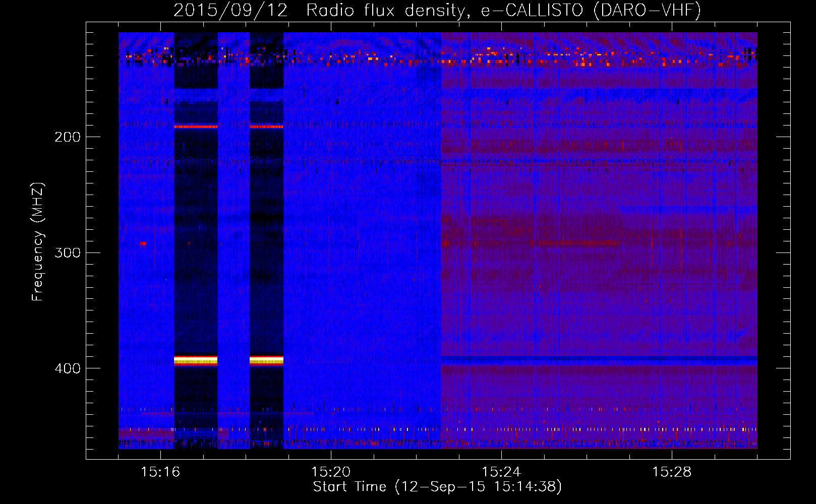
Task: Click the 15:16 time tick label
Action: 160,472
